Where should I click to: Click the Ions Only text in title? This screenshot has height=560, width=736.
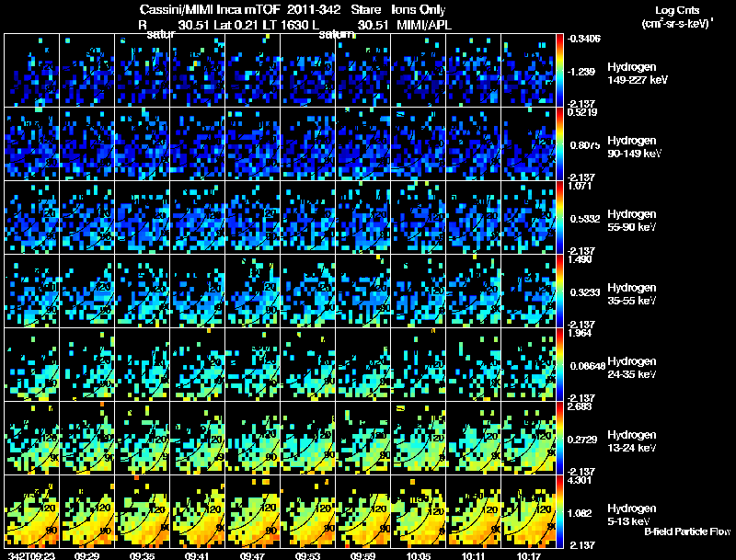coord(419,9)
